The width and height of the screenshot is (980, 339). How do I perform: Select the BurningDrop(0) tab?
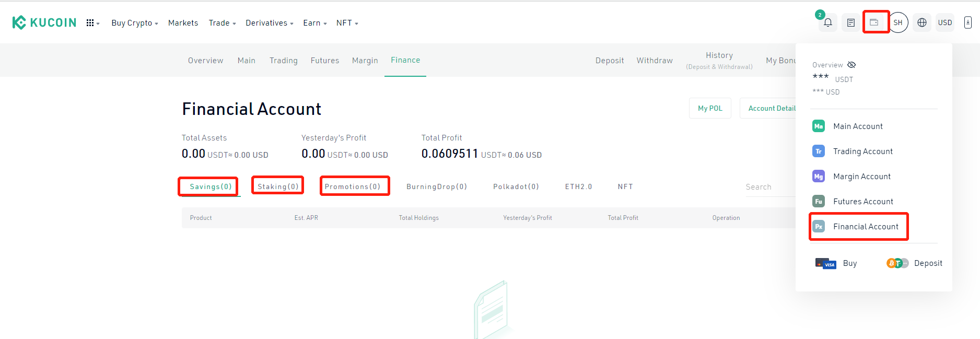(x=437, y=186)
